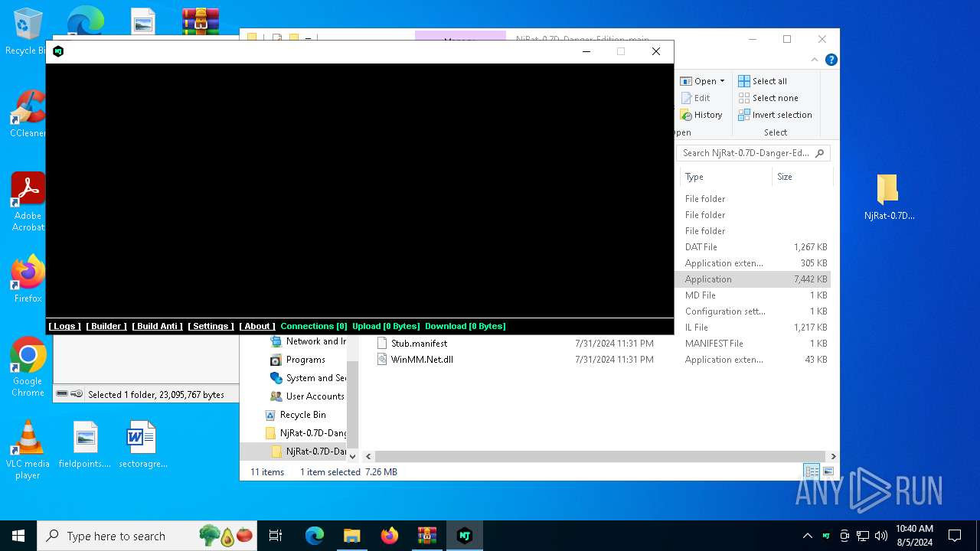Open the Build Anti menu
This screenshot has width=980, height=551.
point(157,326)
